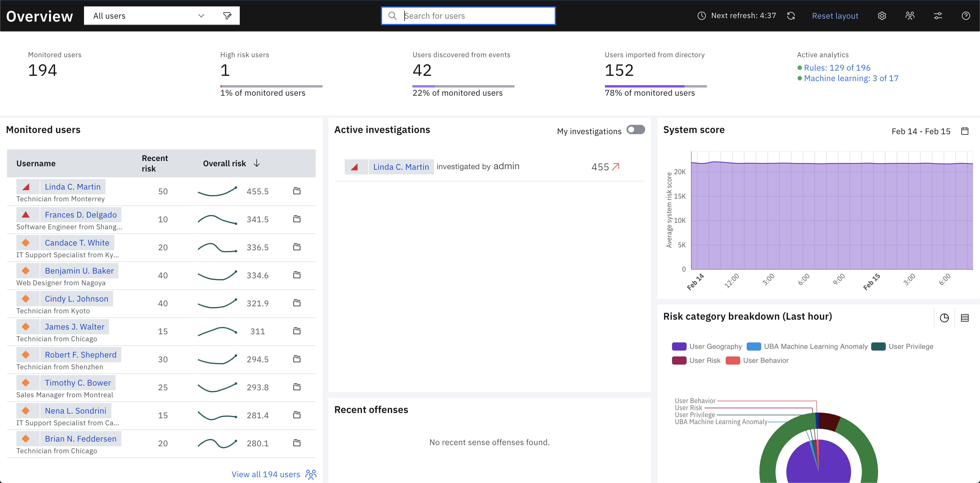Image resolution: width=980 pixels, height=483 pixels.
Task: Click the 341.5 overall risk value
Action: (258, 219)
